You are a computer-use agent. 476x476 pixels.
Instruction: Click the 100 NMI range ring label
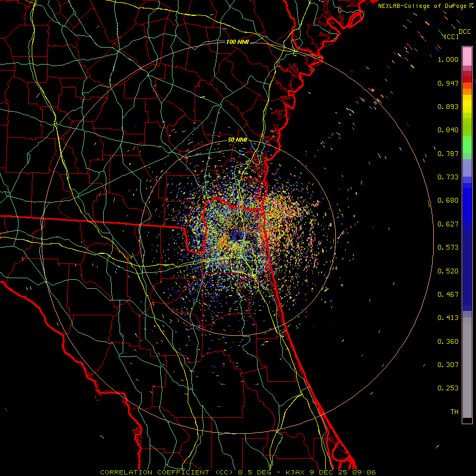click(x=237, y=42)
